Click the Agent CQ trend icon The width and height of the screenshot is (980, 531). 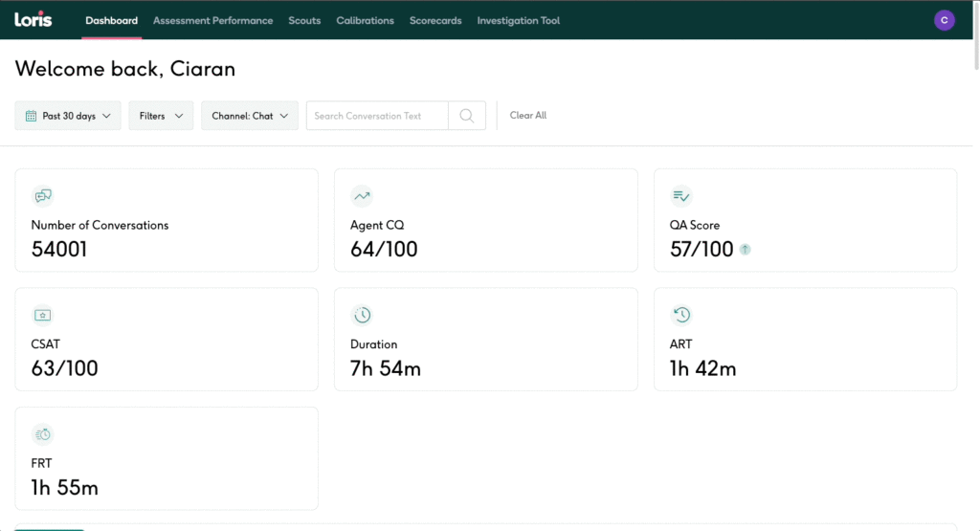(x=362, y=196)
